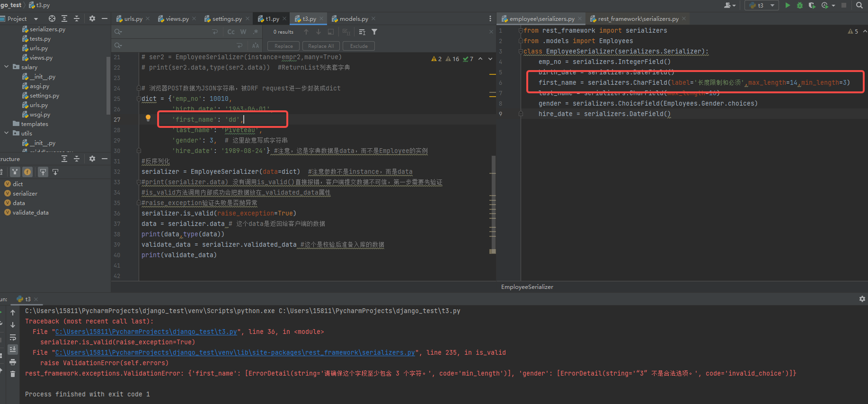Go to next search occurrence arrow
The image size is (868, 404).
tap(319, 32)
